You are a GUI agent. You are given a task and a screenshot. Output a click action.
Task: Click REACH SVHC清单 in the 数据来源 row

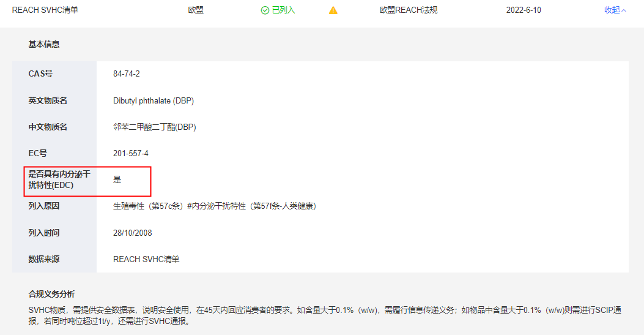146,259
